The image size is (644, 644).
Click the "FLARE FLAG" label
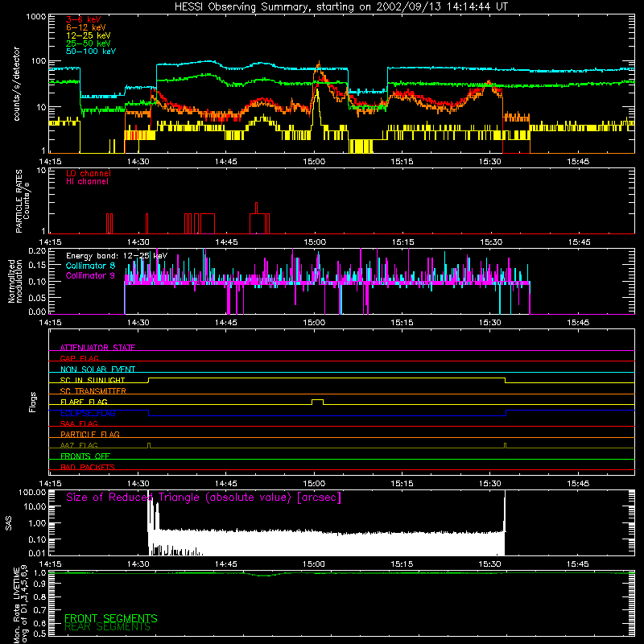[84, 402]
